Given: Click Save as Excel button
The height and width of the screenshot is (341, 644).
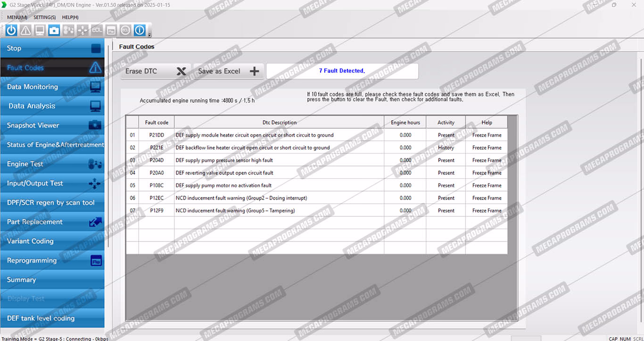Looking at the screenshot, I should tap(228, 71).
